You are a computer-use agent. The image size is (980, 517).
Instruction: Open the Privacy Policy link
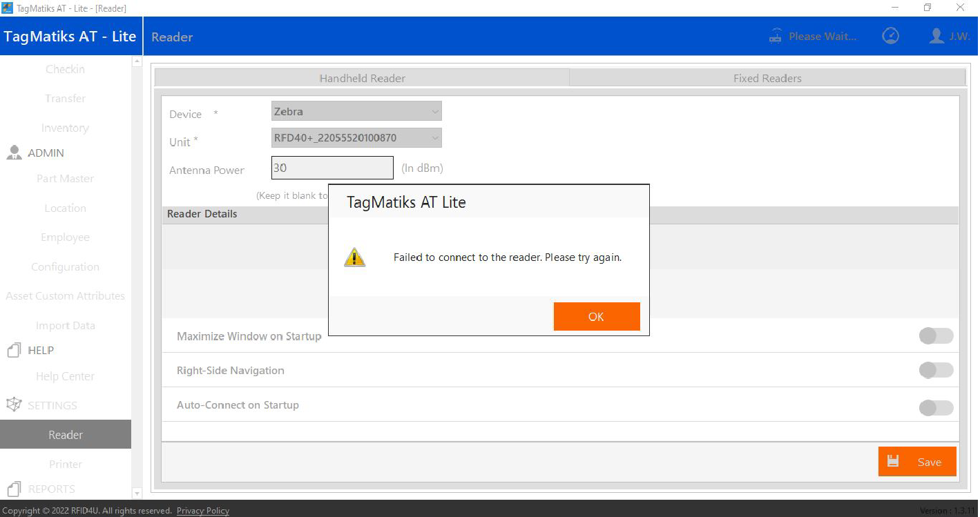point(202,511)
